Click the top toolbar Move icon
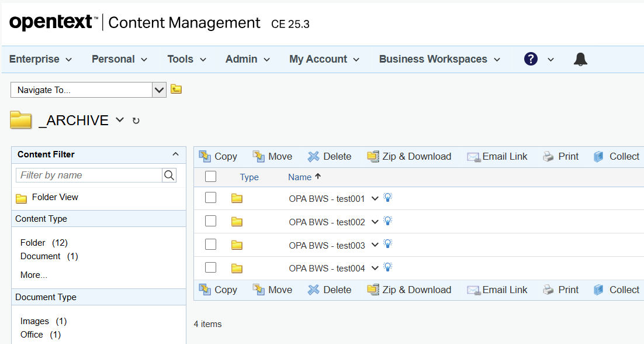This screenshot has width=644, height=344. pyautogui.click(x=258, y=156)
